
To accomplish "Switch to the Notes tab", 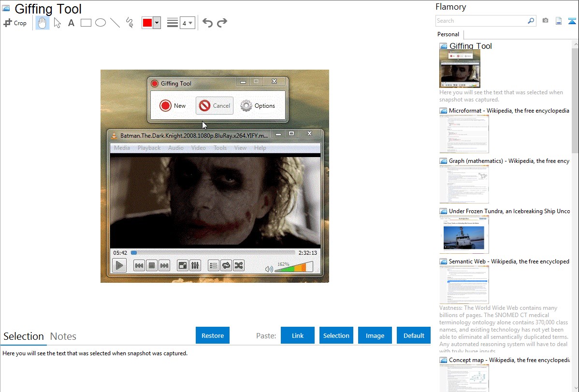I will [63, 336].
